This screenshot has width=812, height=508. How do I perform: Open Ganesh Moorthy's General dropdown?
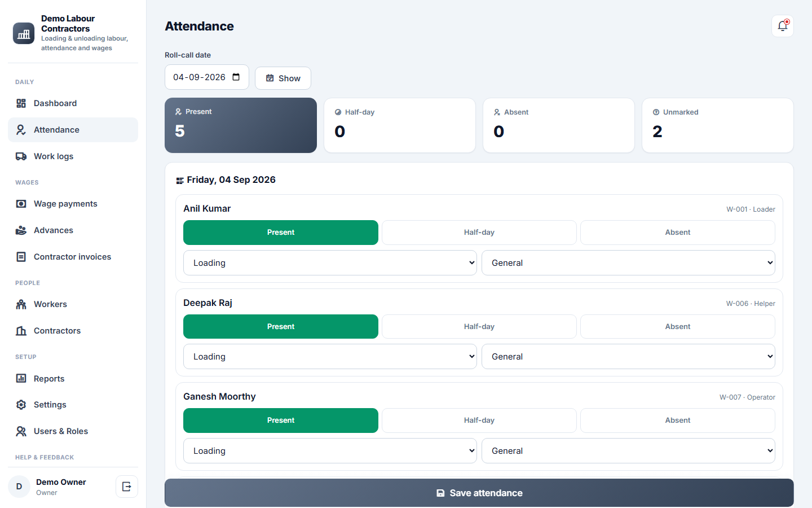(628, 451)
